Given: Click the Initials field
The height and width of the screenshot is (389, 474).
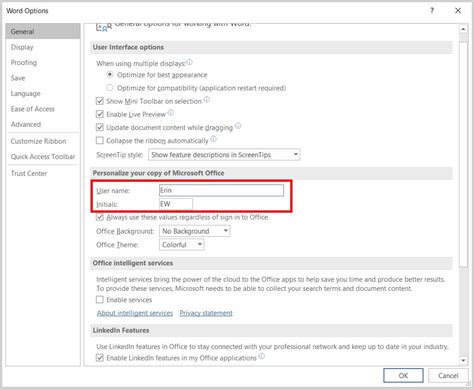Looking at the screenshot, I should tap(176, 204).
